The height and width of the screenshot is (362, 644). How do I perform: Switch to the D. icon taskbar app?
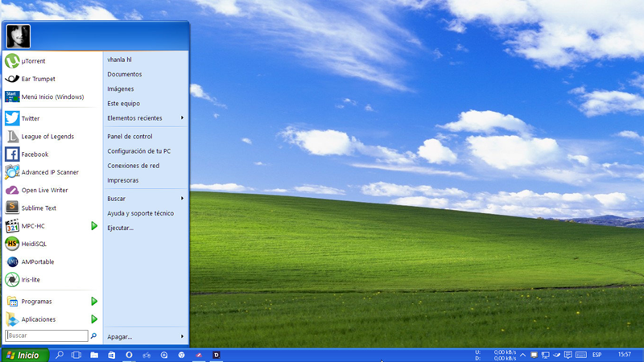(217, 355)
